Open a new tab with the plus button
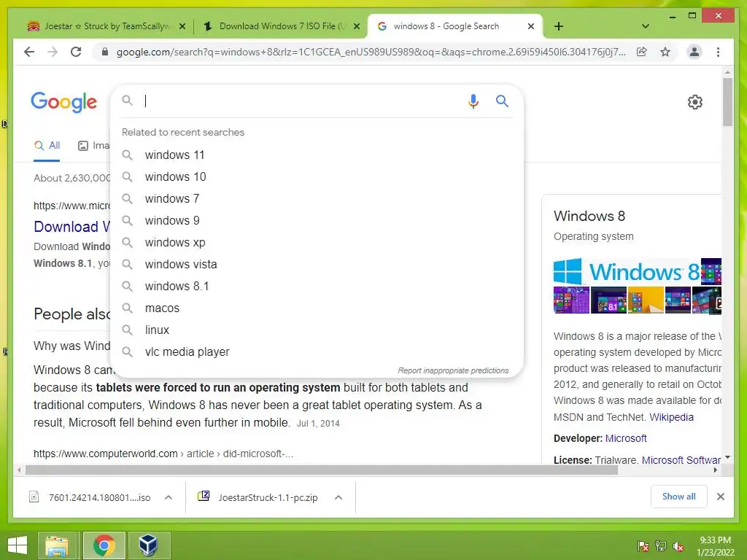 559,26
